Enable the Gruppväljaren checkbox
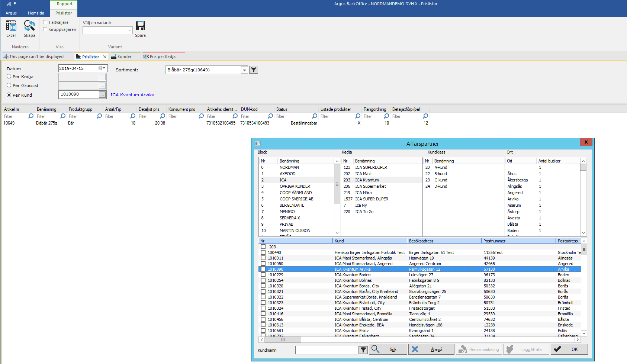Viewport: 627px width, 364px height. [45, 29]
